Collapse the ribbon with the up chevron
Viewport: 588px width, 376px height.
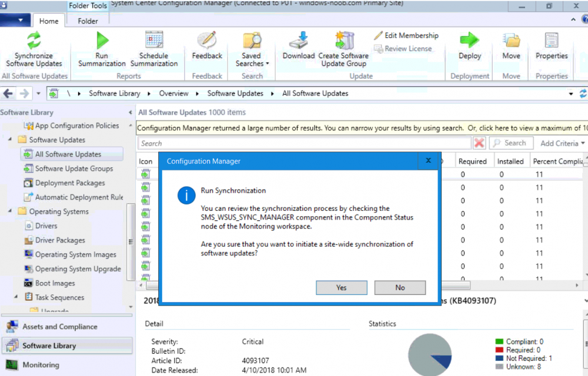[573, 20]
